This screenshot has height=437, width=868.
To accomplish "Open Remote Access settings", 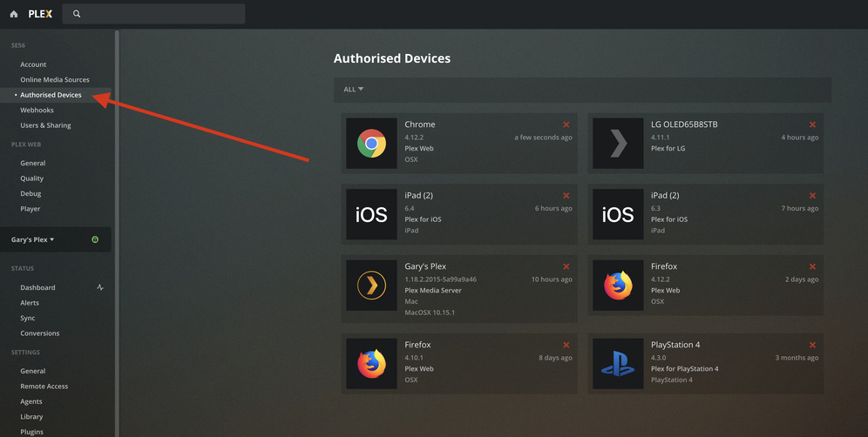I will tap(44, 387).
